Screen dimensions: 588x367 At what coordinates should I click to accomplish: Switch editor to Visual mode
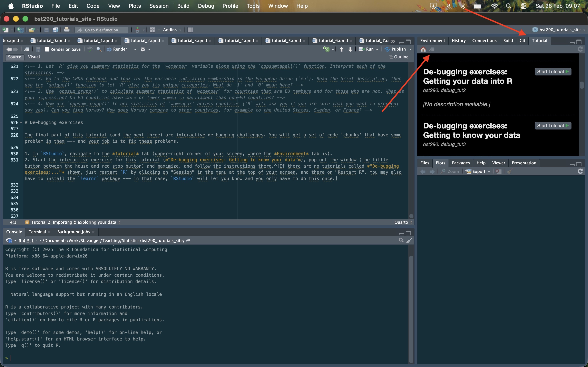click(x=34, y=57)
